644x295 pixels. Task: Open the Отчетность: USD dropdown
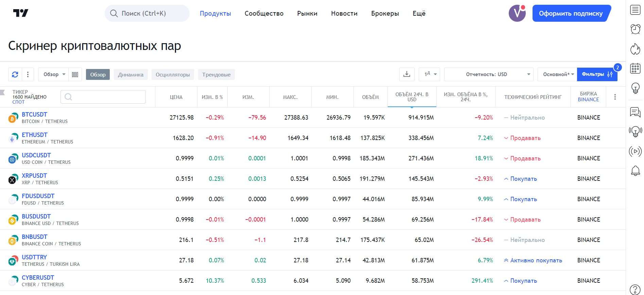(x=489, y=74)
